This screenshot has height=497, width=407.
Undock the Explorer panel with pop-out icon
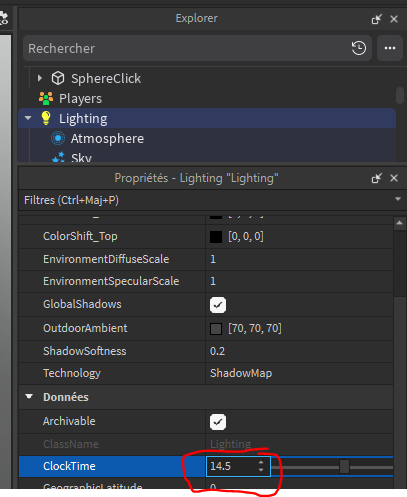pos(376,19)
